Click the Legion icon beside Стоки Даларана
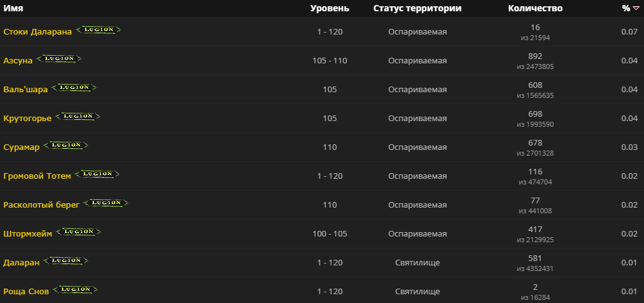The image size is (644, 303). (x=98, y=30)
